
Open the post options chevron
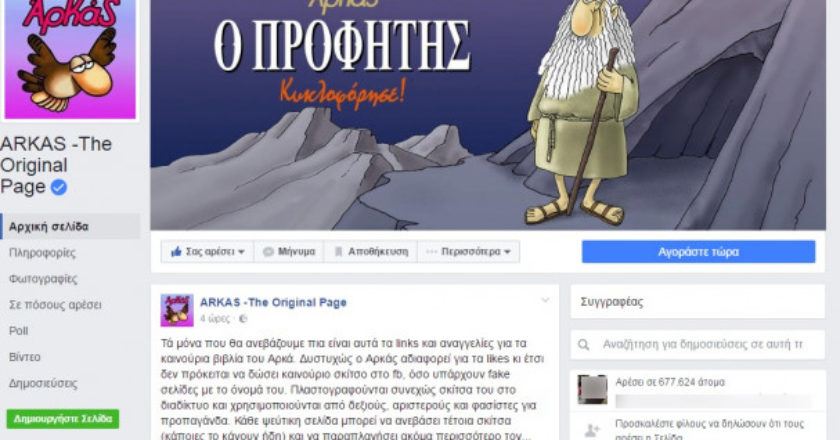pos(545,300)
